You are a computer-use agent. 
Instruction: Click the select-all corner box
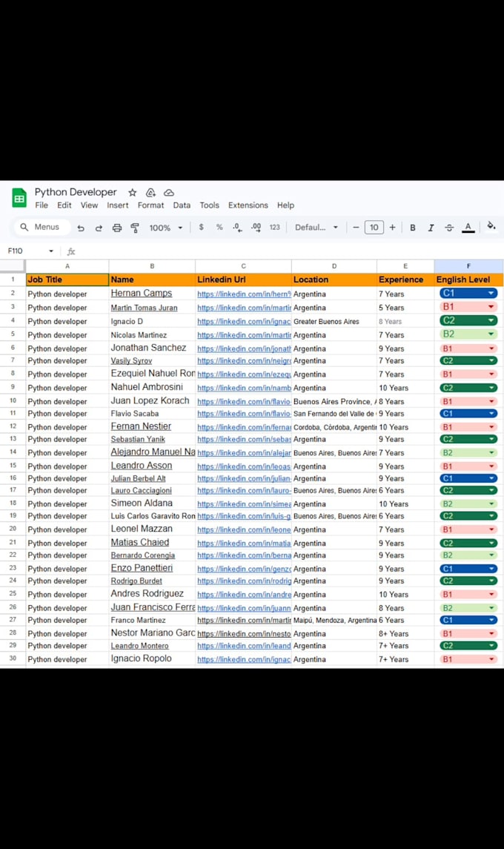tap(13, 266)
